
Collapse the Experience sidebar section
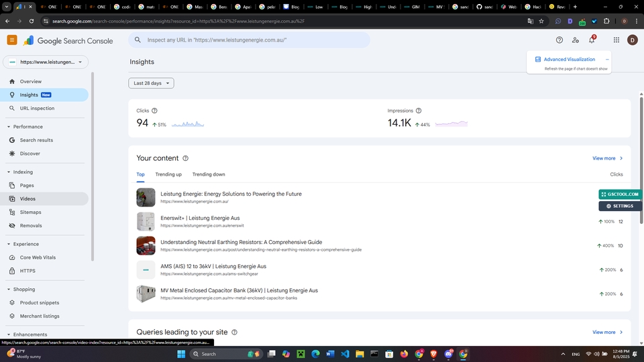tap(9, 244)
